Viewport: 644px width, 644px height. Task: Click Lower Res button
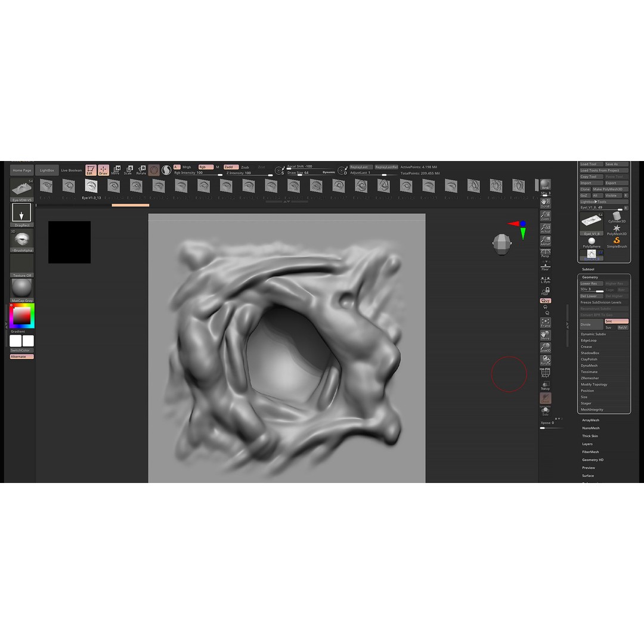[591, 283]
